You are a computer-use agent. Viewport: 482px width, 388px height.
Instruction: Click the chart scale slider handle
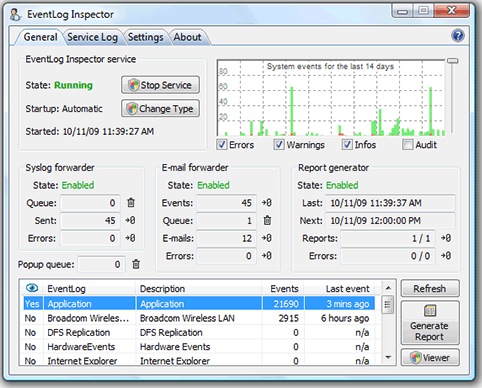[x=452, y=61]
